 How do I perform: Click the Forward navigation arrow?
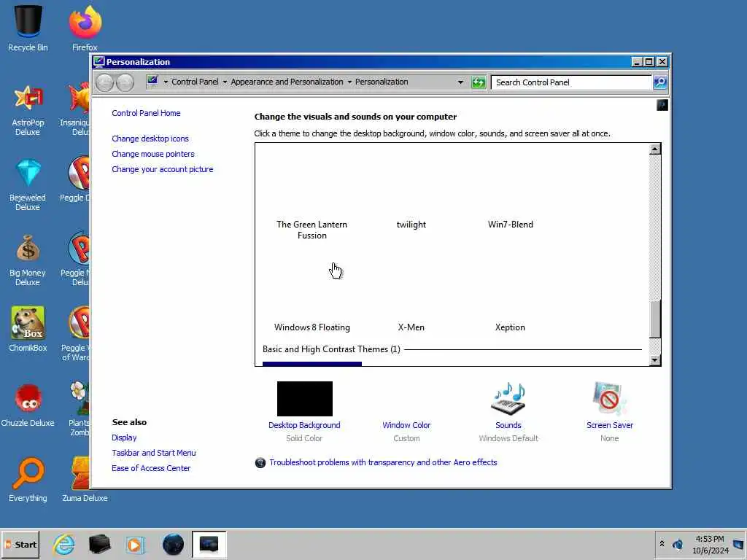pyautogui.click(x=125, y=83)
